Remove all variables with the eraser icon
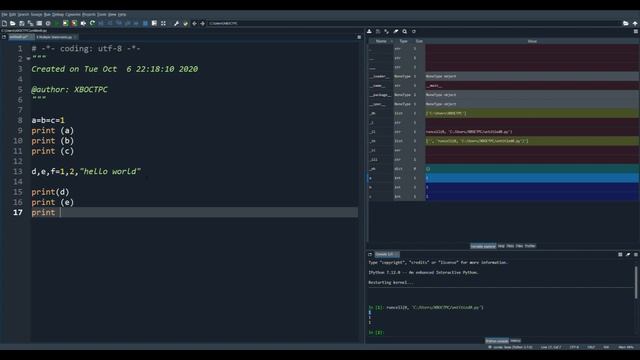 [396, 31]
